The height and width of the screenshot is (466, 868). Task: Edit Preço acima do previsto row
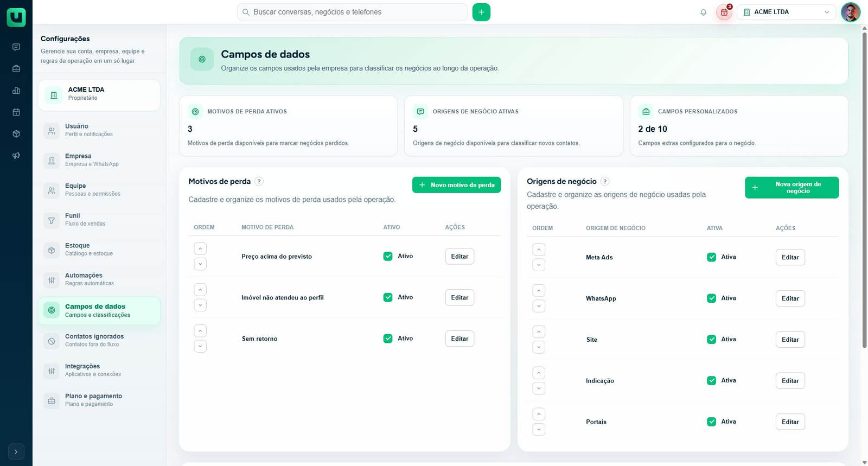click(459, 257)
